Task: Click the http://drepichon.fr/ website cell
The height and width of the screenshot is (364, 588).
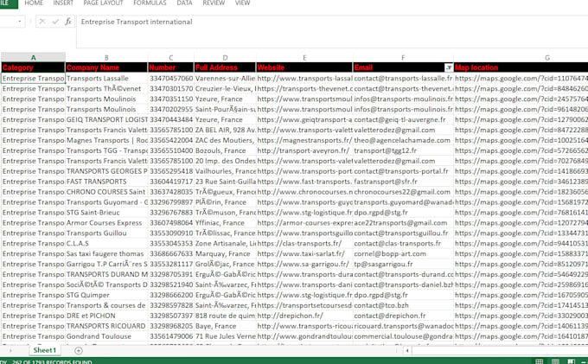Action: coord(304,316)
